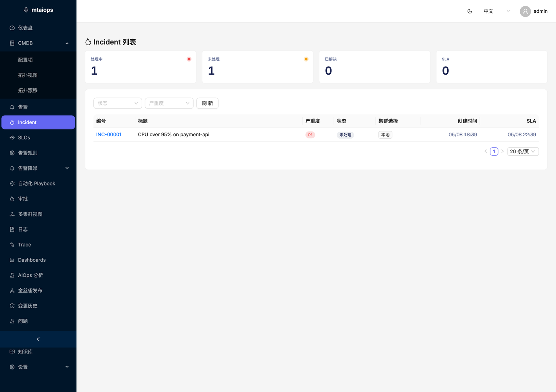Viewport: 556px width, 392px height.
Task: Click created time 05/08 18:39
Action: point(463,135)
